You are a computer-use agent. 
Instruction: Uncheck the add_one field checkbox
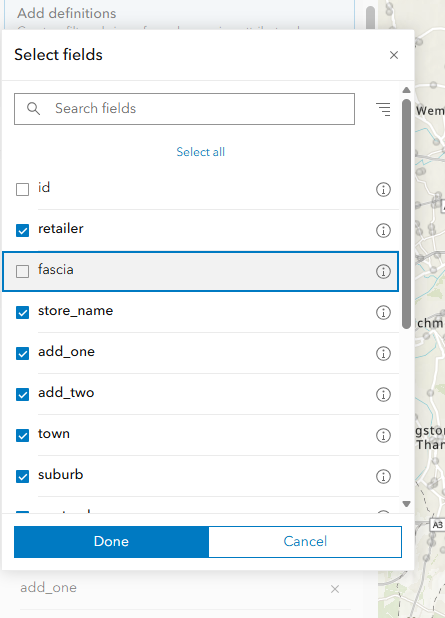22,353
